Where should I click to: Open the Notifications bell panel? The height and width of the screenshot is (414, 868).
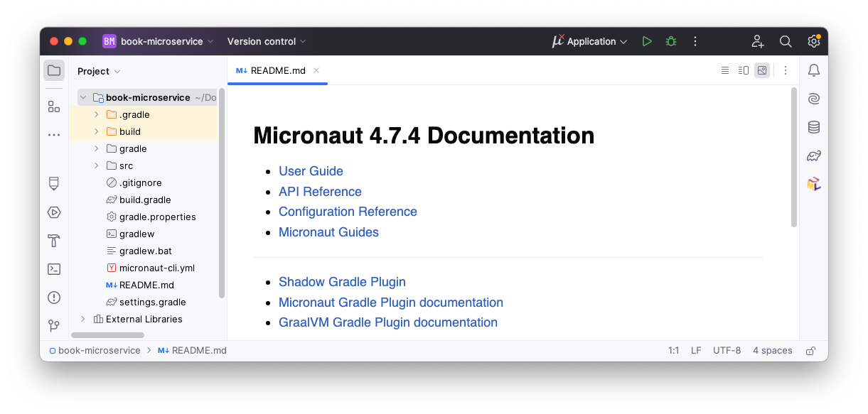[813, 70]
